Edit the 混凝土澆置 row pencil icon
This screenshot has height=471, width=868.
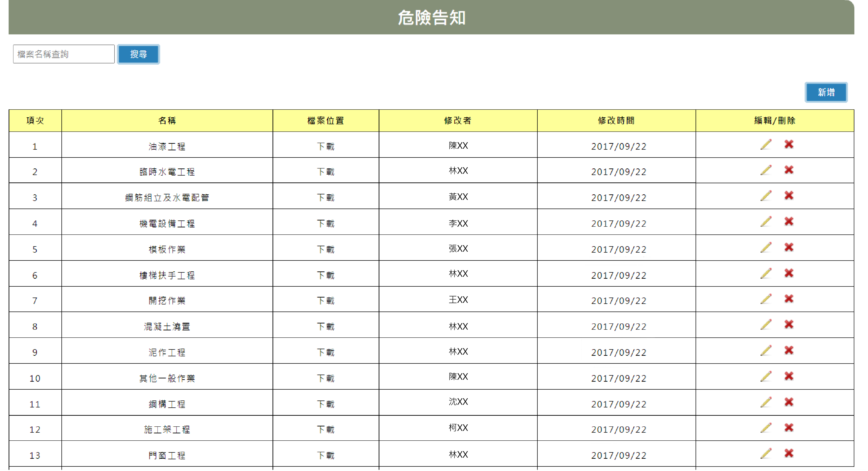pyautogui.click(x=766, y=325)
